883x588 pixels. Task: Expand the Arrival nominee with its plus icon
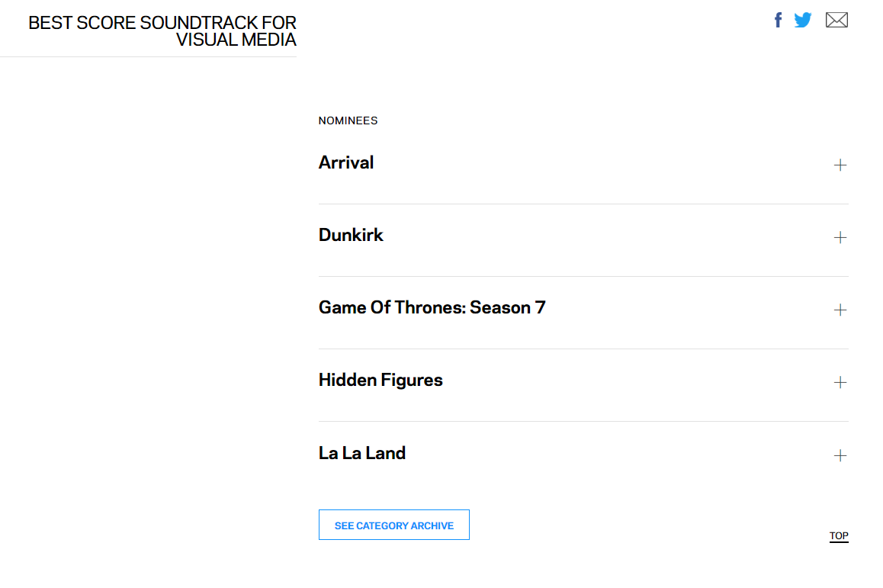coord(840,165)
